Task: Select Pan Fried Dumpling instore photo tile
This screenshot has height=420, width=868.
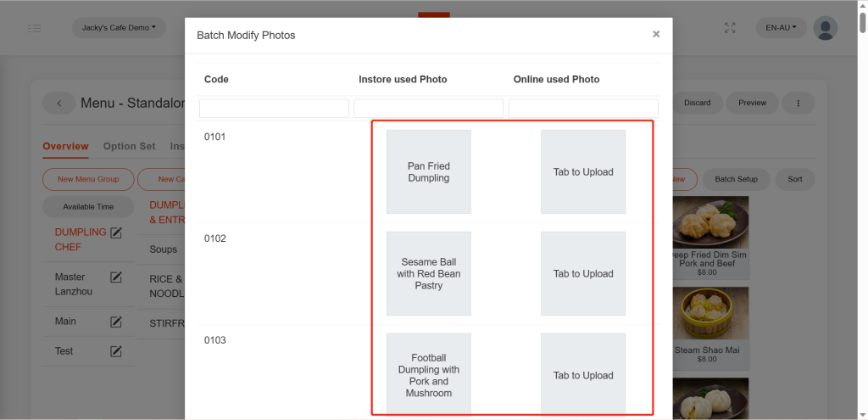Action: pyautogui.click(x=429, y=172)
